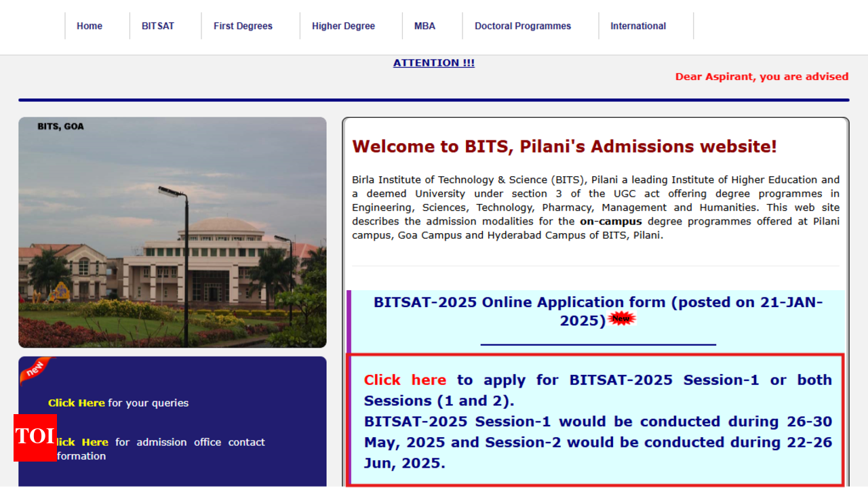The image size is (868, 488).
Task: Click the BITS Goa campus photo
Action: (172, 244)
